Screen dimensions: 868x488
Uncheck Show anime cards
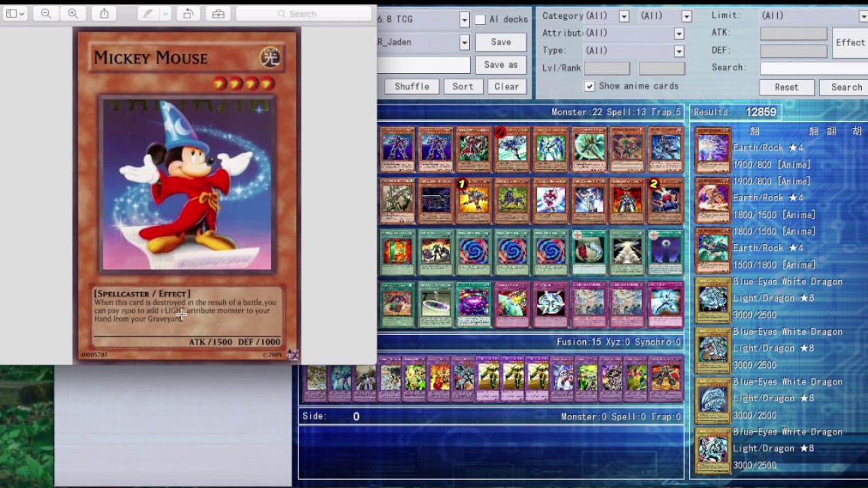point(590,86)
